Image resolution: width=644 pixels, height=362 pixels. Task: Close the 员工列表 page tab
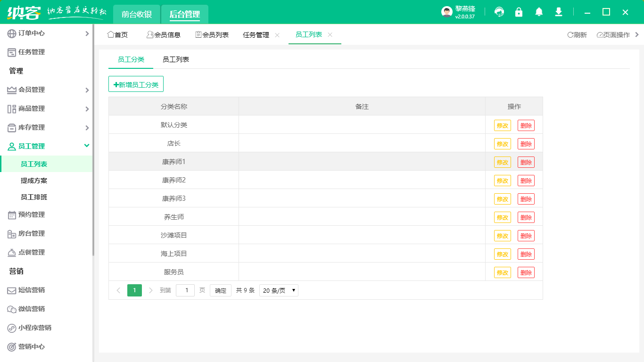coord(330,34)
